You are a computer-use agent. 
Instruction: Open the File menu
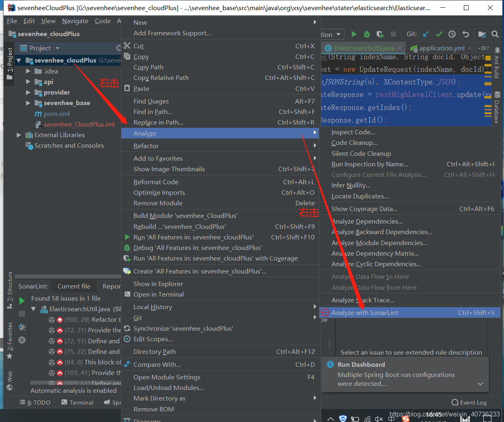[x=12, y=21]
